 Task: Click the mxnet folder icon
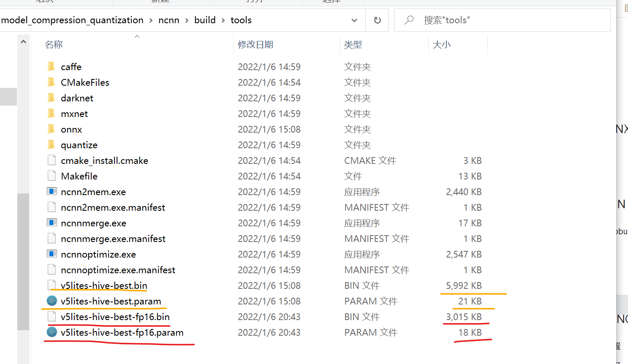point(52,113)
